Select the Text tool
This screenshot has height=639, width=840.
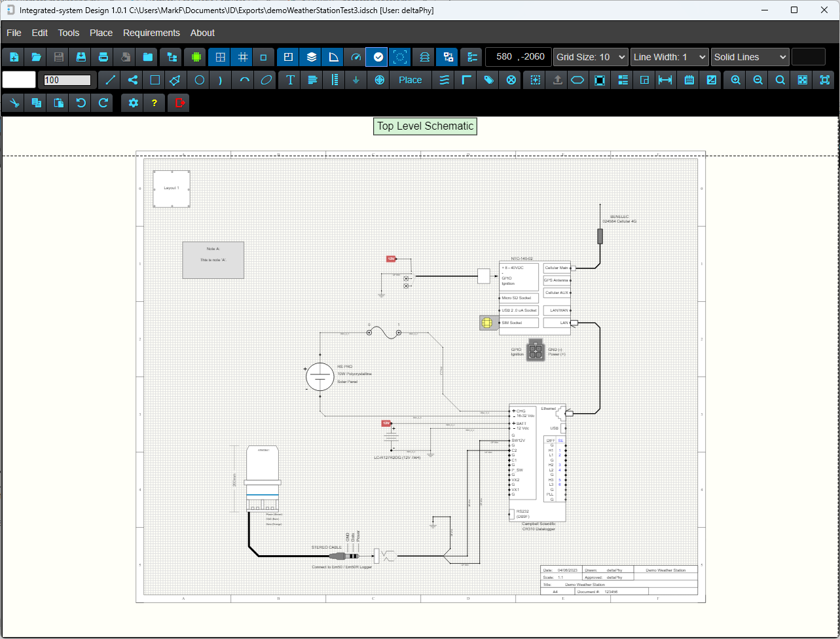[x=290, y=79]
